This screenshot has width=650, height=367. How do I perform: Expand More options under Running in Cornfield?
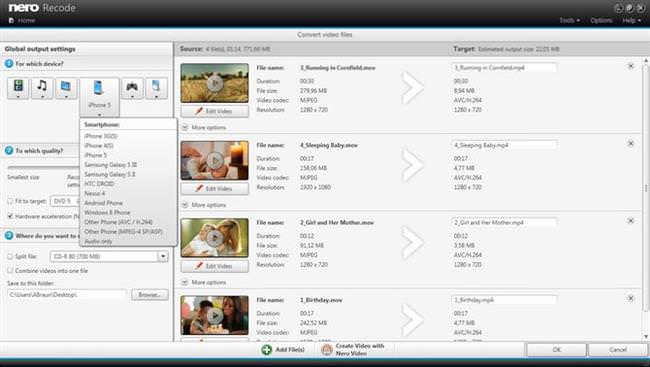point(204,127)
